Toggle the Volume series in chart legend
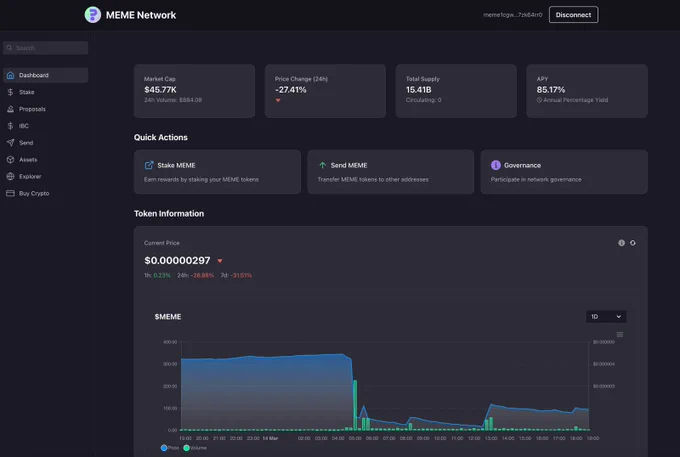The image size is (680, 457). (195, 448)
